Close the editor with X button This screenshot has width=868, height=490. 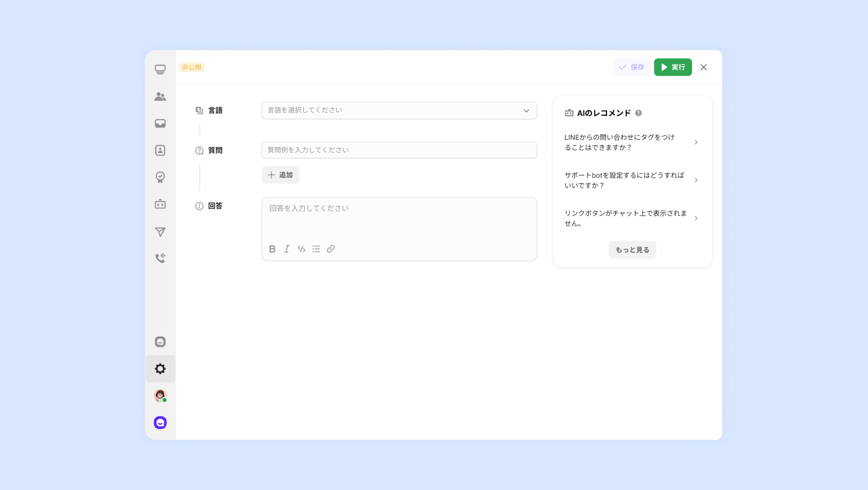pyautogui.click(x=704, y=67)
